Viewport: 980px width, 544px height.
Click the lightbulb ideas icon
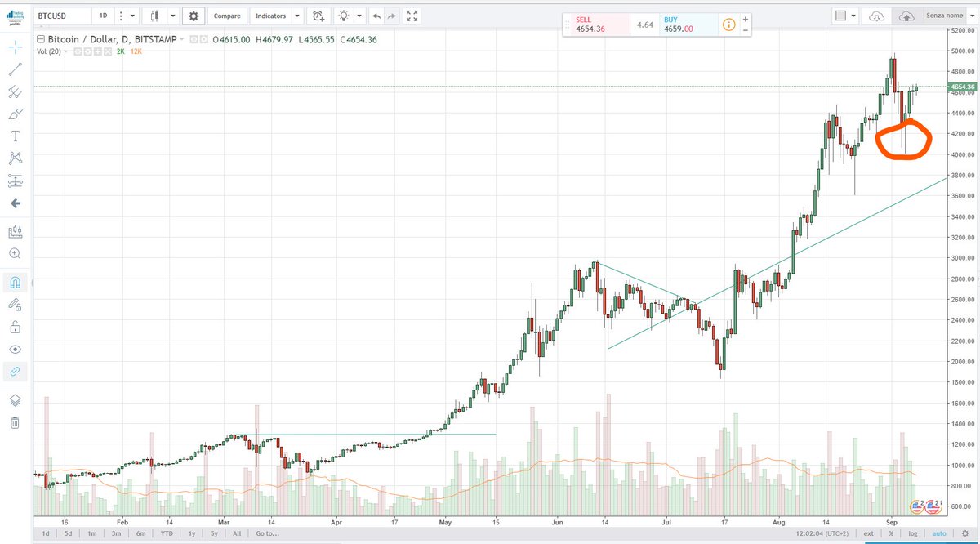point(344,16)
